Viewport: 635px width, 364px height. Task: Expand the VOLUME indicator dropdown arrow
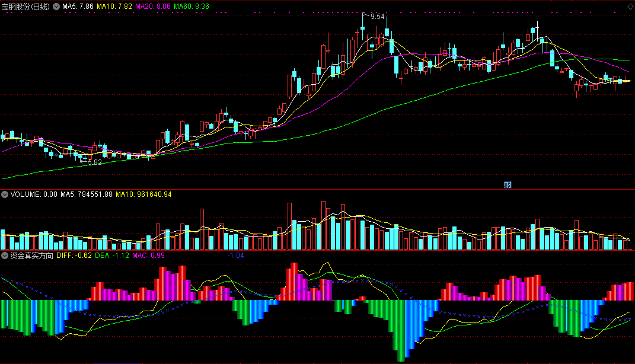point(5,194)
